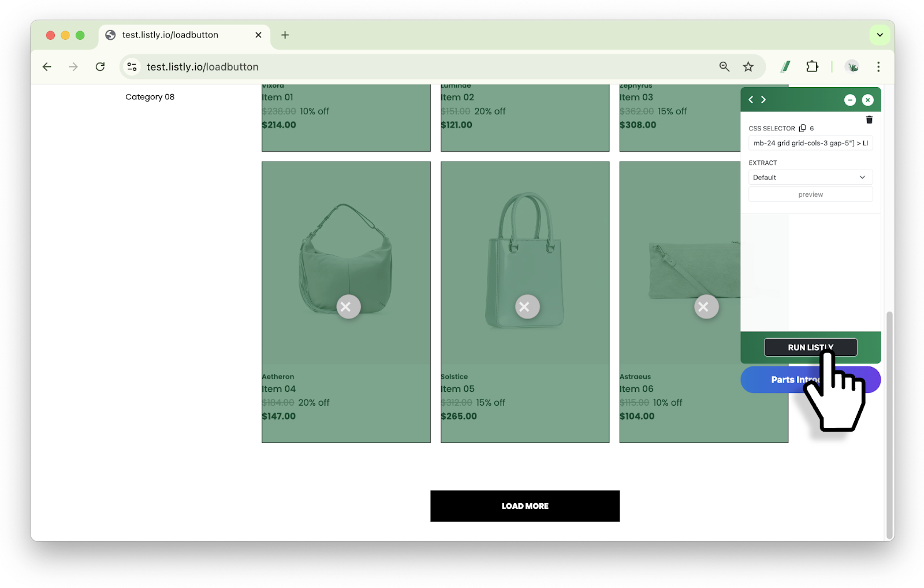
Task: Close the Listly panel with X button
Action: point(867,100)
